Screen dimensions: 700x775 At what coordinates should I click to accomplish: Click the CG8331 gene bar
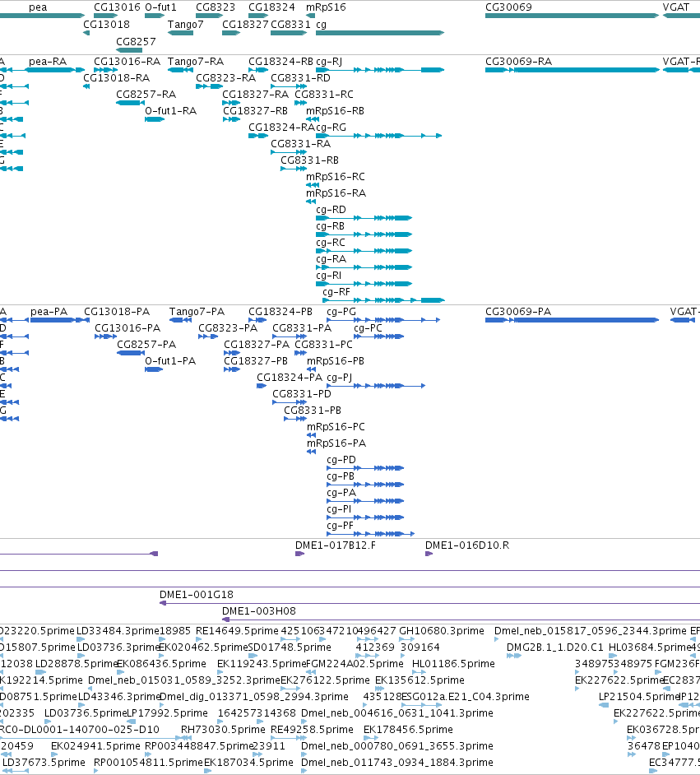[x=289, y=33]
